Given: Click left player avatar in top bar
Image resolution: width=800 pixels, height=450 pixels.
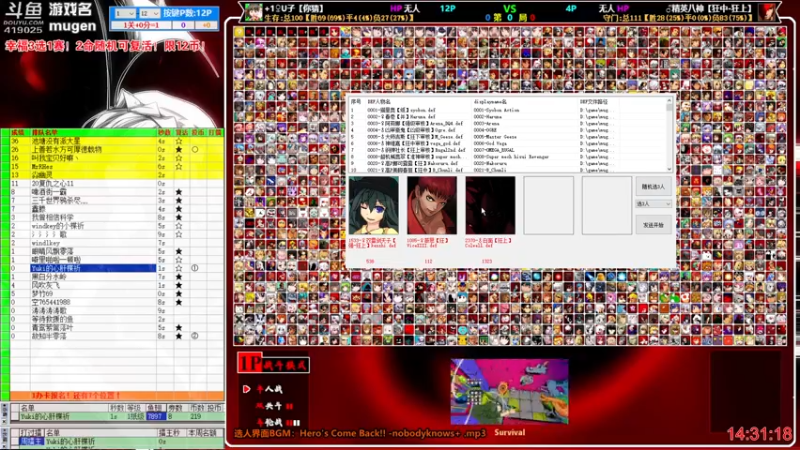Looking at the screenshot, I should (253, 12).
